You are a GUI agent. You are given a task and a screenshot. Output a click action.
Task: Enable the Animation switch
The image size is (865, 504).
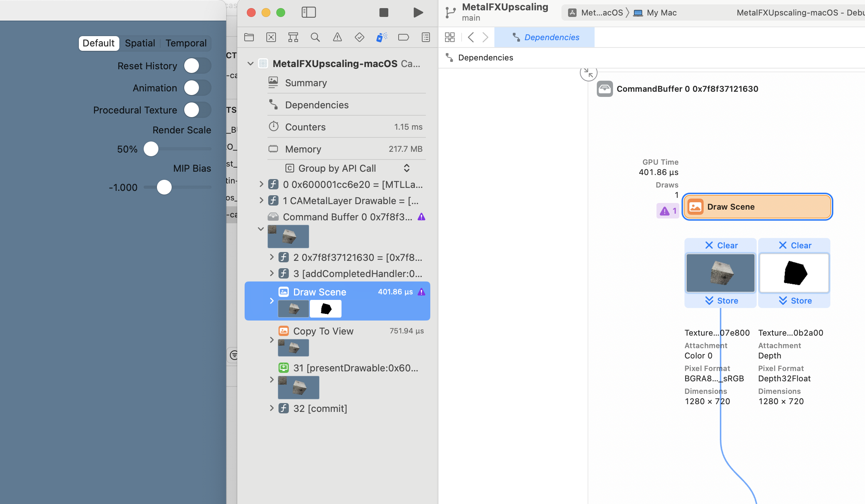197,88
